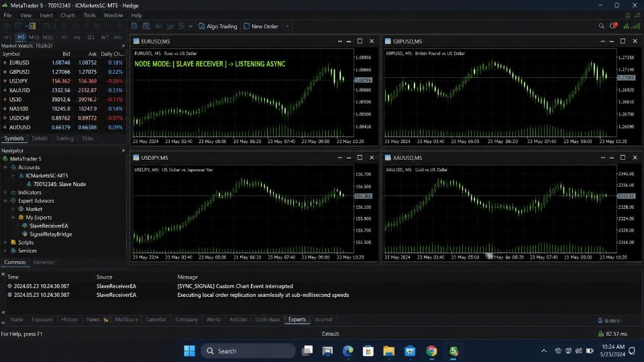
Task: Select the M30 timeframe
Action: click(x=48, y=37)
